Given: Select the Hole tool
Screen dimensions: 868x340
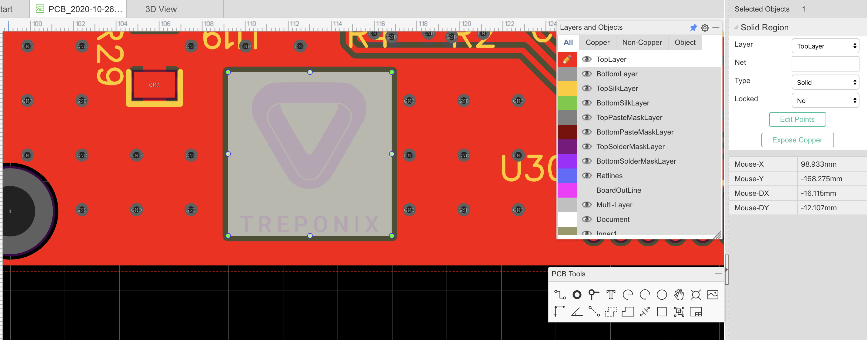Looking at the screenshot, I should pyautogui.click(x=696, y=295).
